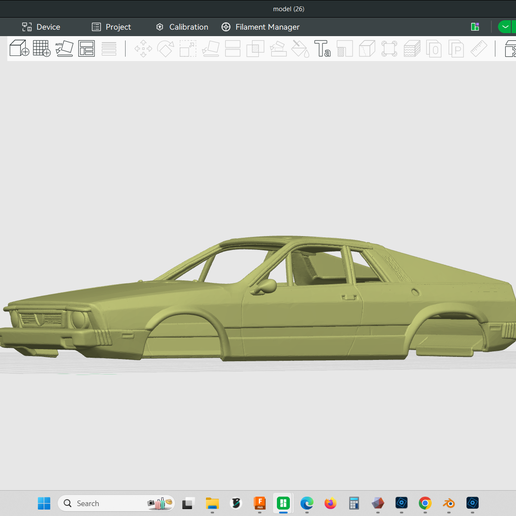This screenshot has height=516, width=516.
Task: Select the Rotate gizmo tool
Action: tap(166, 49)
